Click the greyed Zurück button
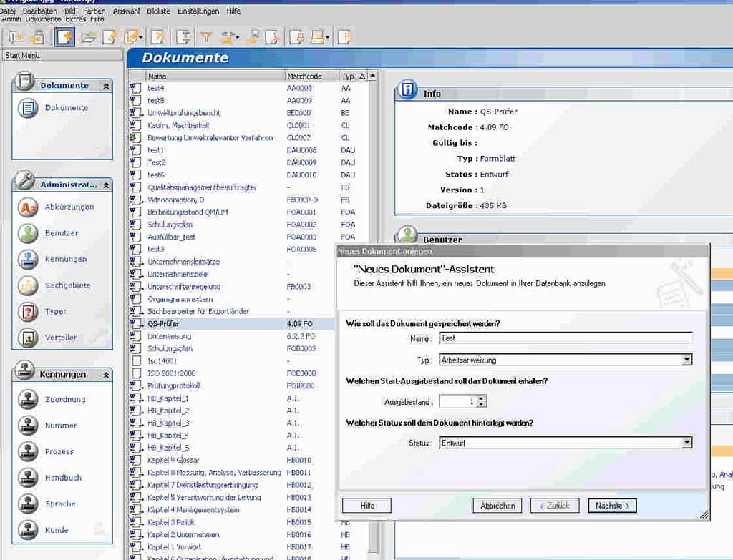Screen dimensions: 733x560 click(555, 506)
